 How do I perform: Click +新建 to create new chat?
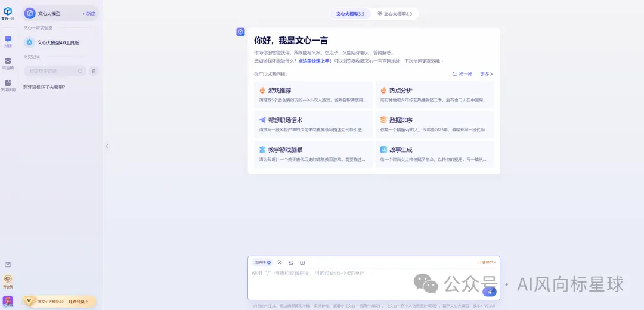pos(89,14)
